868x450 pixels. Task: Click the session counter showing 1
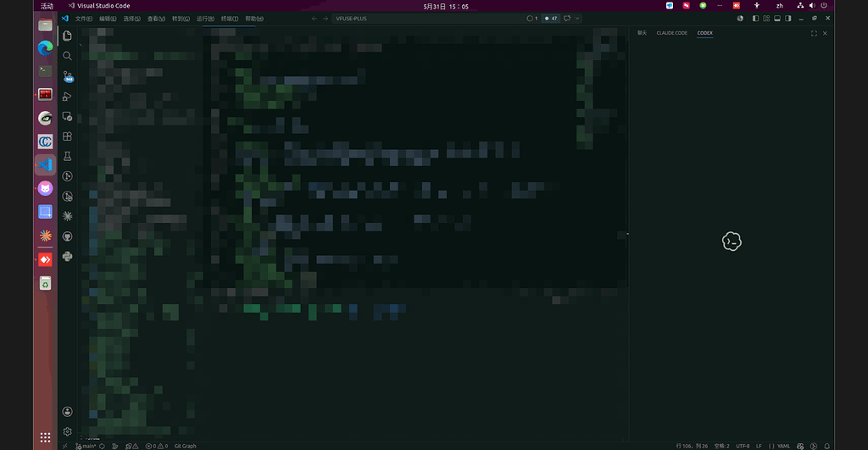click(x=532, y=19)
